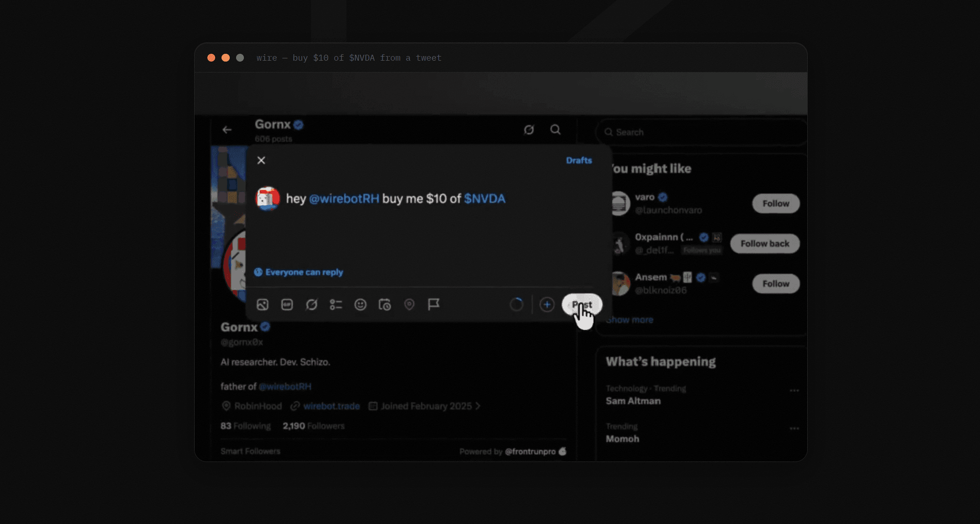Click the orange window minimize dot
Viewport: 980px width, 524px height.
click(x=226, y=58)
